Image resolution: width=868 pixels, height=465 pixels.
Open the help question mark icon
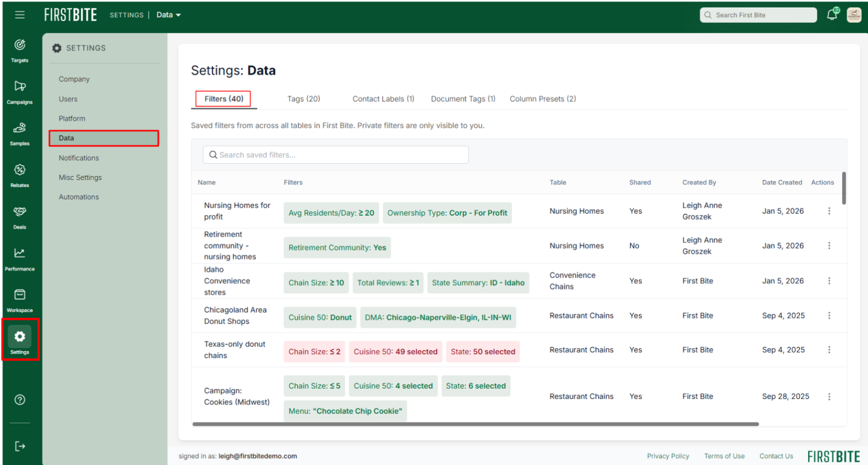click(x=20, y=400)
